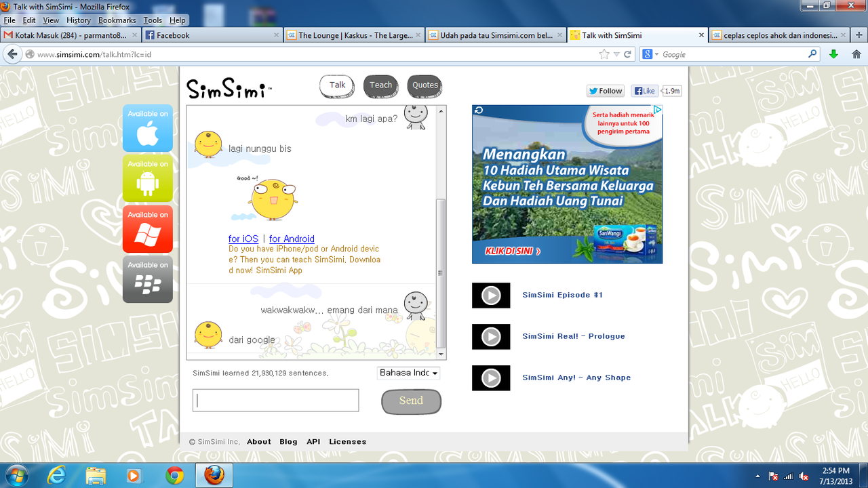Play the SimSimi Any! - Any Shape video
Viewport: 868px width, 488px height.
coord(491,378)
